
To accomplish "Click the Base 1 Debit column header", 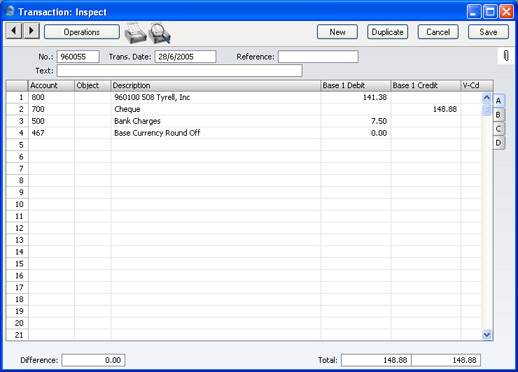I will coord(356,86).
